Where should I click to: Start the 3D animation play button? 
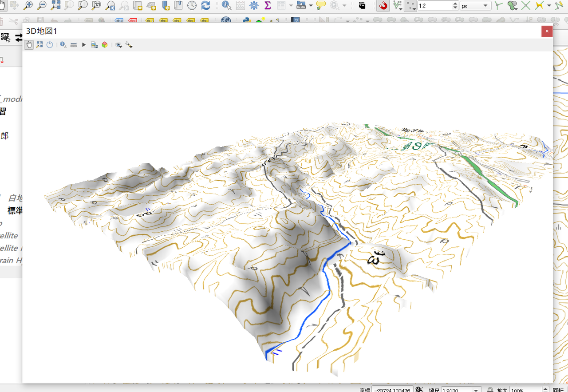[84, 45]
